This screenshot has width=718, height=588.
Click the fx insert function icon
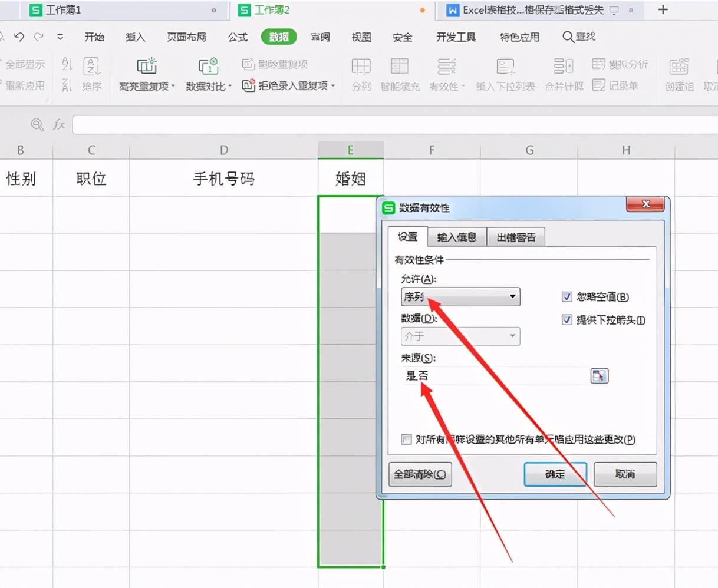59,124
